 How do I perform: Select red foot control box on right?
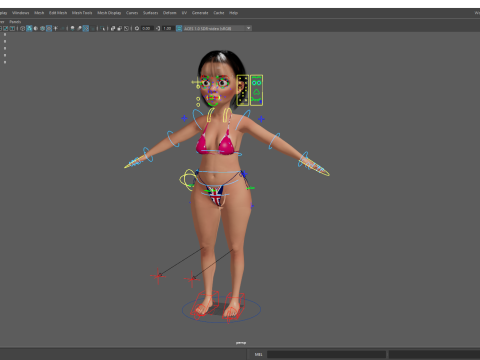[234, 307]
